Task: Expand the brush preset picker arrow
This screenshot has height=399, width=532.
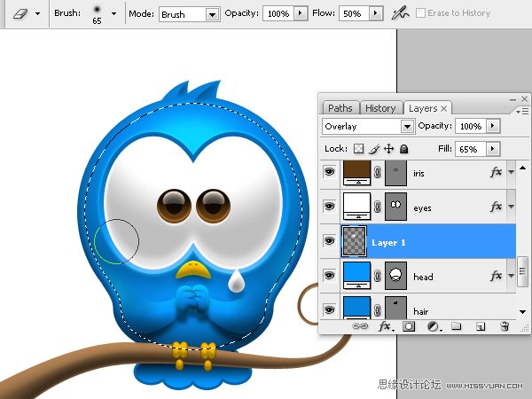Action: [x=114, y=13]
